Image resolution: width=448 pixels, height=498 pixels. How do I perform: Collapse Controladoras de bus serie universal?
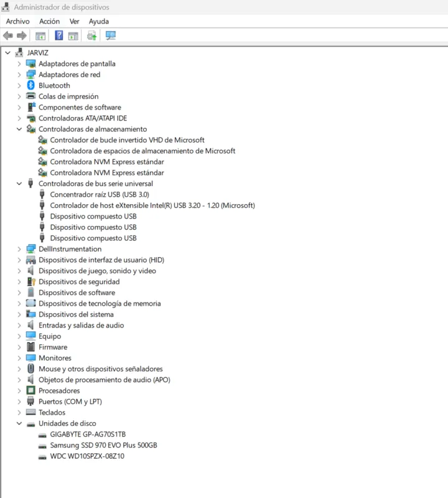19,184
